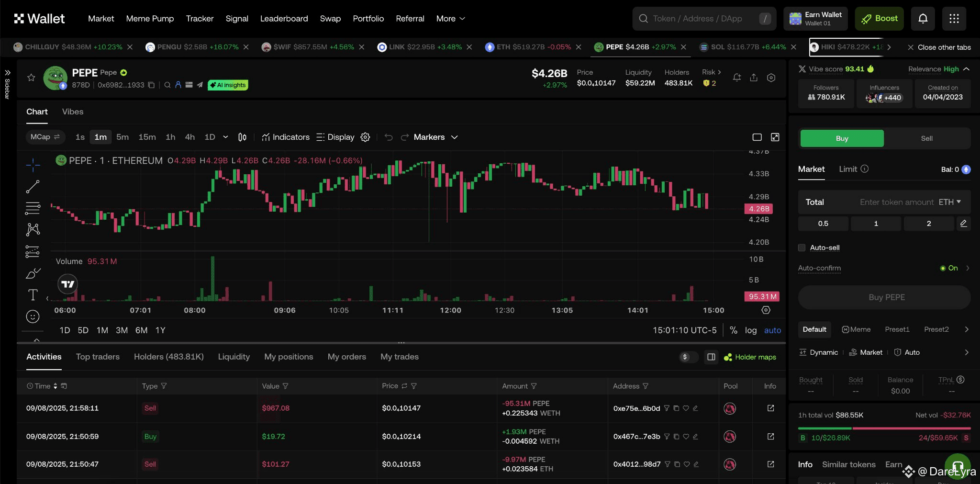Select the crosshair cursor drawing tool
This screenshot has width=980, height=484.
click(x=33, y=165)
